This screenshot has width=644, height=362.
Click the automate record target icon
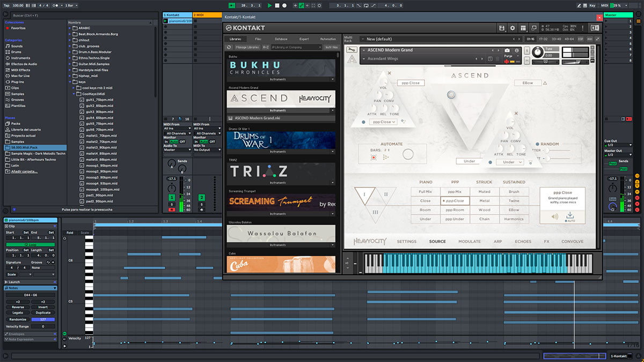374,158
